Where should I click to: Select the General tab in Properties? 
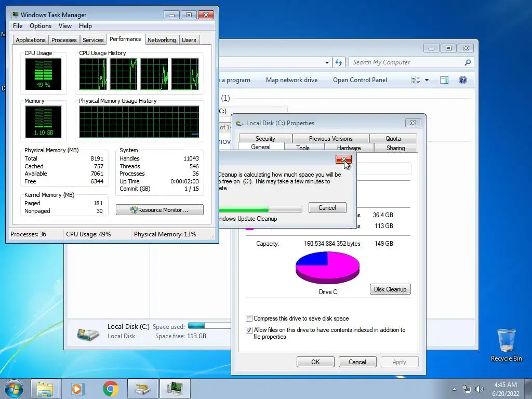click(261, 147)
